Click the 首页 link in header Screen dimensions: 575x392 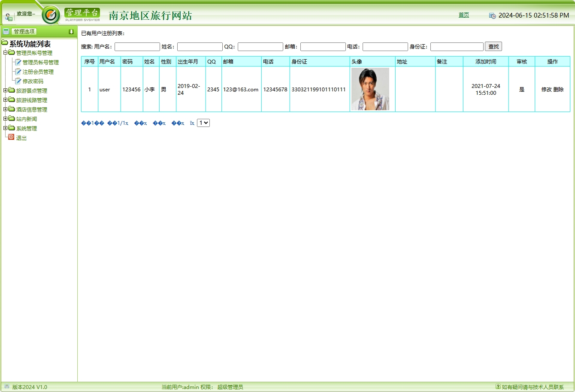click(x=463, y=15)
